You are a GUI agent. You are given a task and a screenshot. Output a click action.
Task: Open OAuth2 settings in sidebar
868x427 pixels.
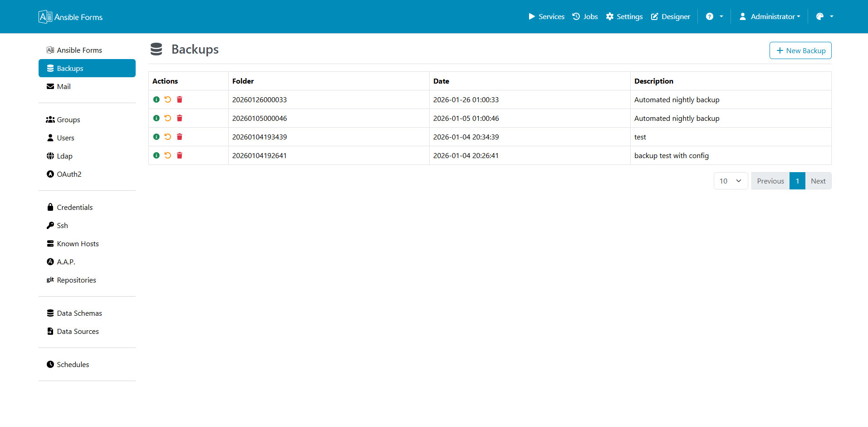[x=87, y=174]
